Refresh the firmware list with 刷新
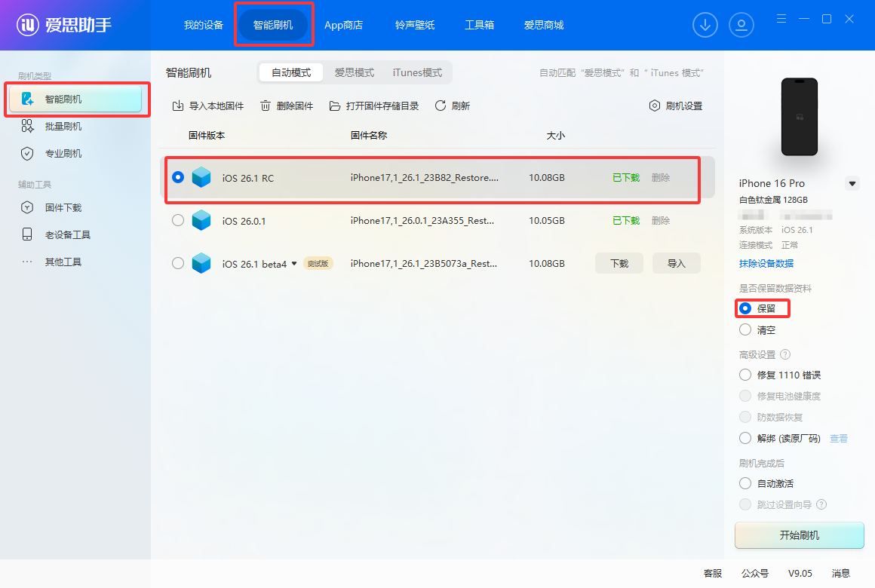The width and height of the screenshot is (875, 588). click(x=452, y=106)
